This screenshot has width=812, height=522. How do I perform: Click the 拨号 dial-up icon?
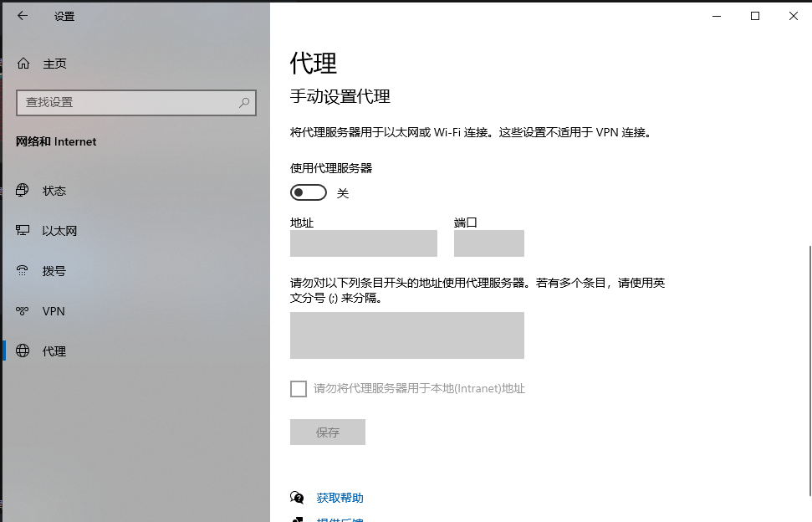coord(23,271)
